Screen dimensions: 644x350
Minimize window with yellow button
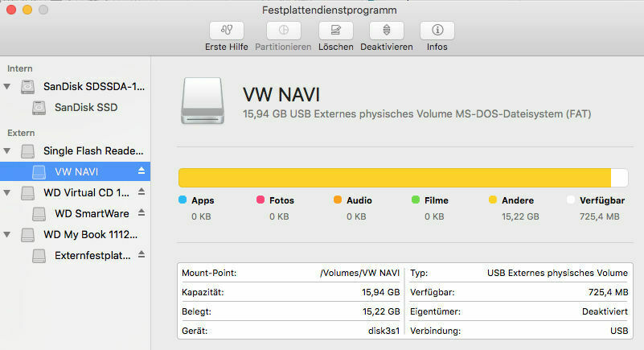pyautogui.click(x=27, y=10)
